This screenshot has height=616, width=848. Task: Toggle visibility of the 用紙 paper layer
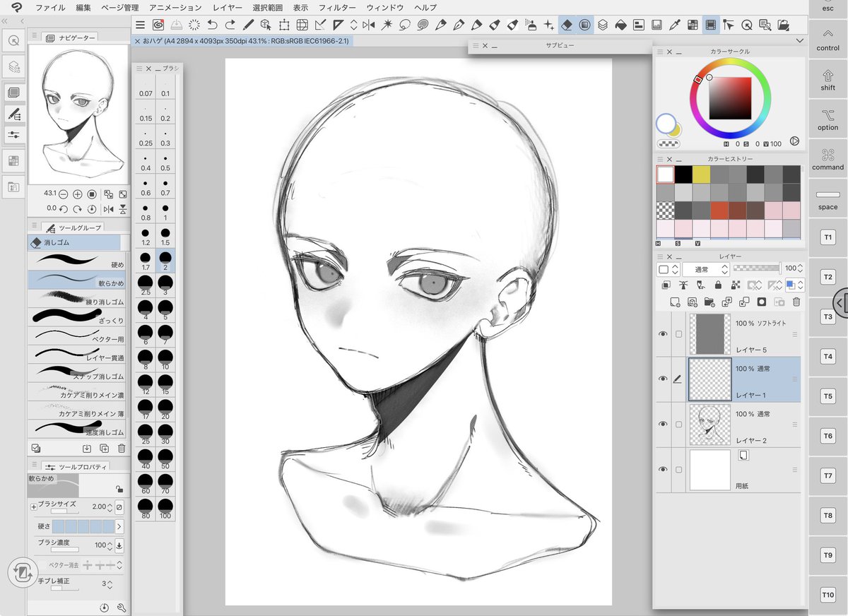pos(663,469)
